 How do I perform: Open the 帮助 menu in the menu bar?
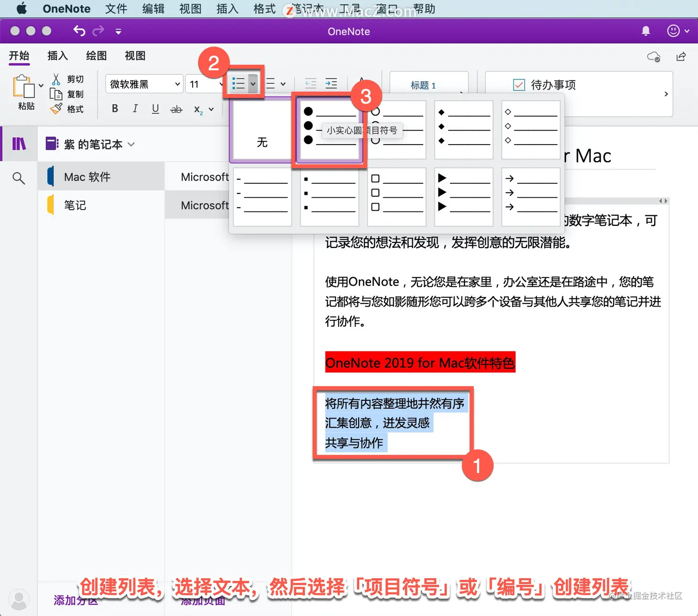(424, 9)
